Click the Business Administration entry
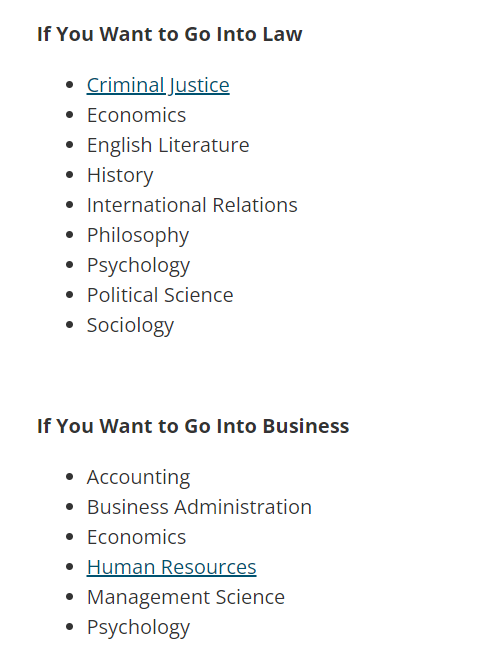 (x=199, y=507)
